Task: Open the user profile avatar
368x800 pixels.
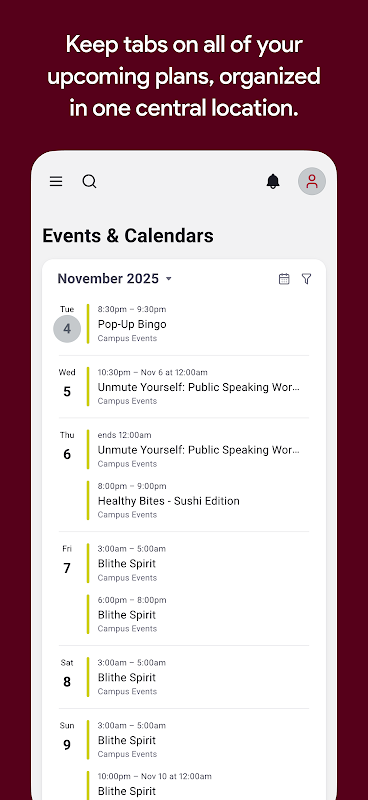Action: pos(312,181)
